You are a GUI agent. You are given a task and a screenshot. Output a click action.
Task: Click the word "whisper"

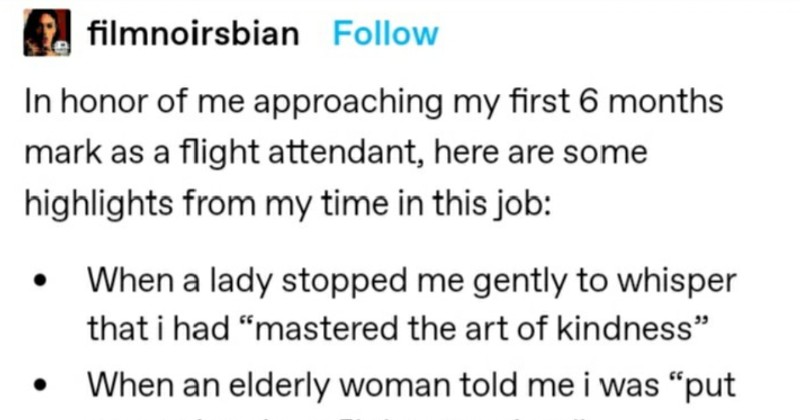tap(685, 283)
